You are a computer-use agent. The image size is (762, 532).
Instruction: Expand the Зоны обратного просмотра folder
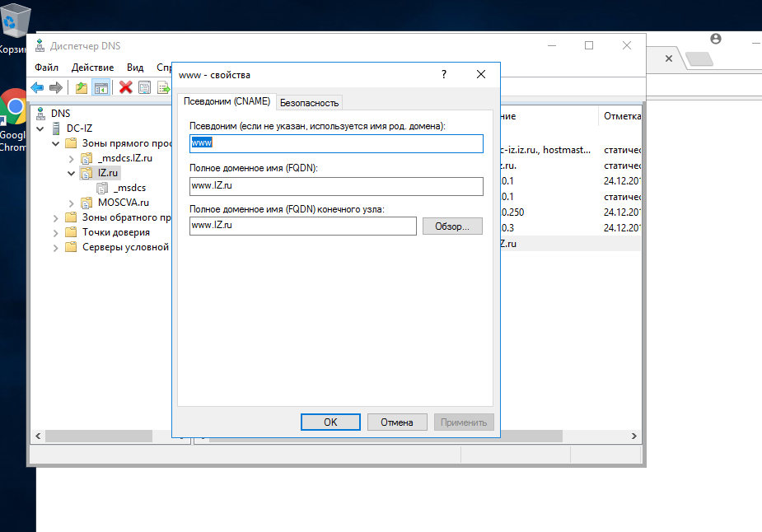pos(55,218)
